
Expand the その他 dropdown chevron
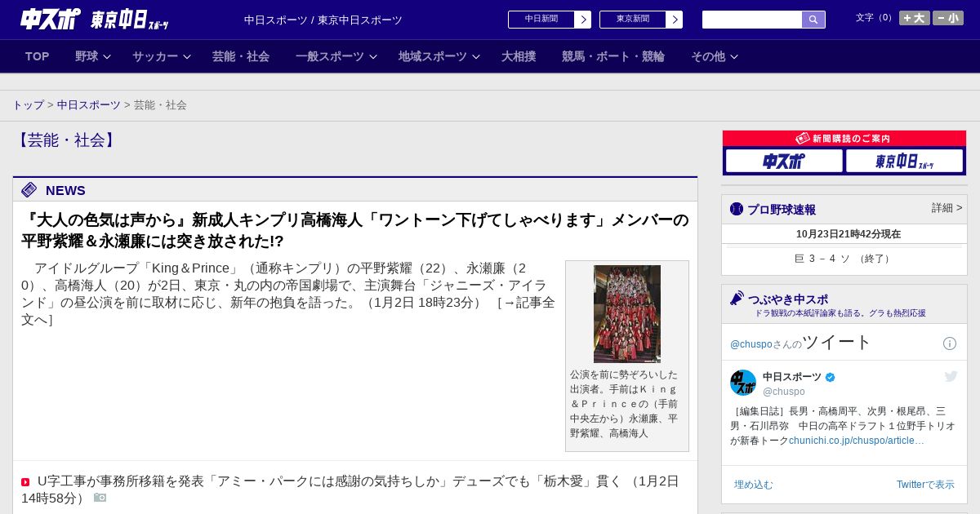click(734, 56)
